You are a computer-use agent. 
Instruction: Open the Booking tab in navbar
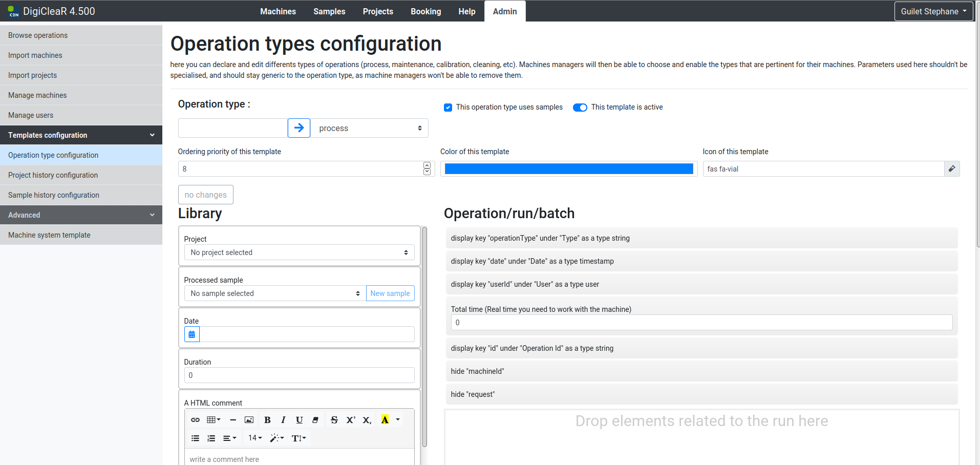(425, 11)
